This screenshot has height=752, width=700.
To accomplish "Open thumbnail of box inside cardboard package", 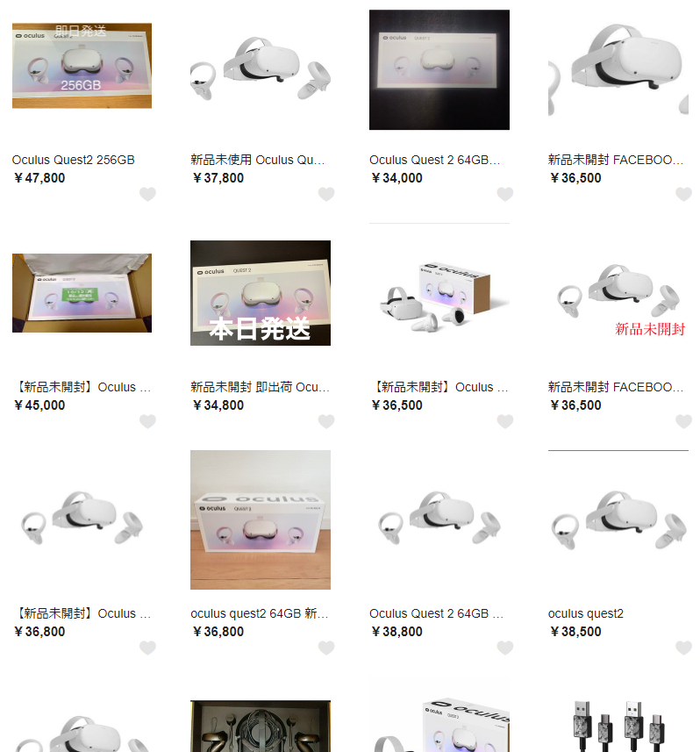I will [82, 293].
